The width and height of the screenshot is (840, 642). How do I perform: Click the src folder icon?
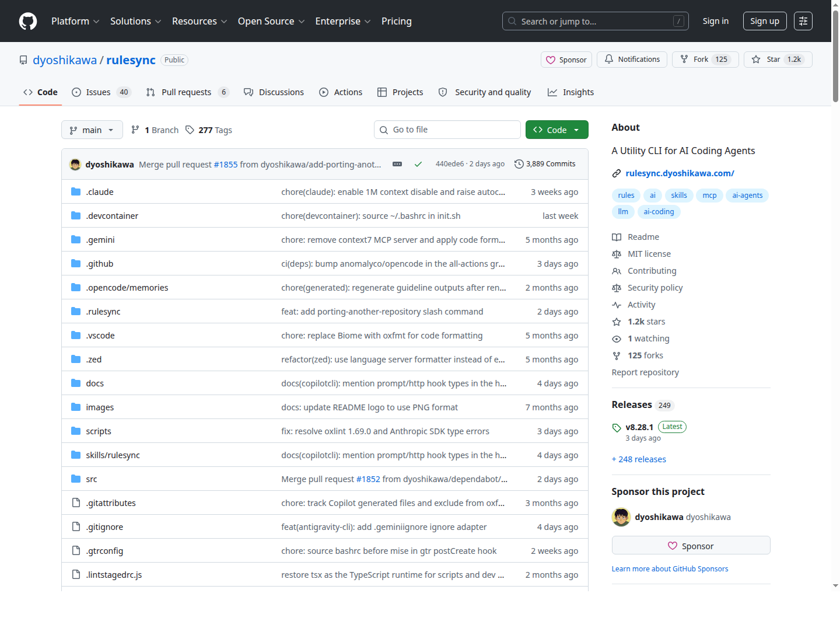point(76,479)
